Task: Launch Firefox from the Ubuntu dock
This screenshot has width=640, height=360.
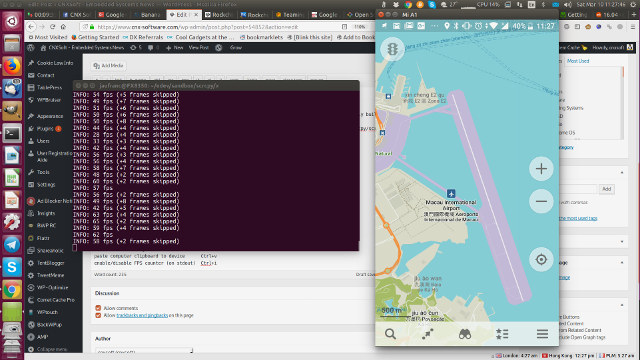Action: 12,66
